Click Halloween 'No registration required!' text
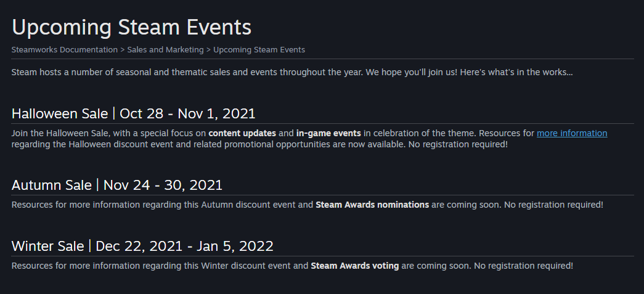Screen dimensions: 644x294 [458, 145]
